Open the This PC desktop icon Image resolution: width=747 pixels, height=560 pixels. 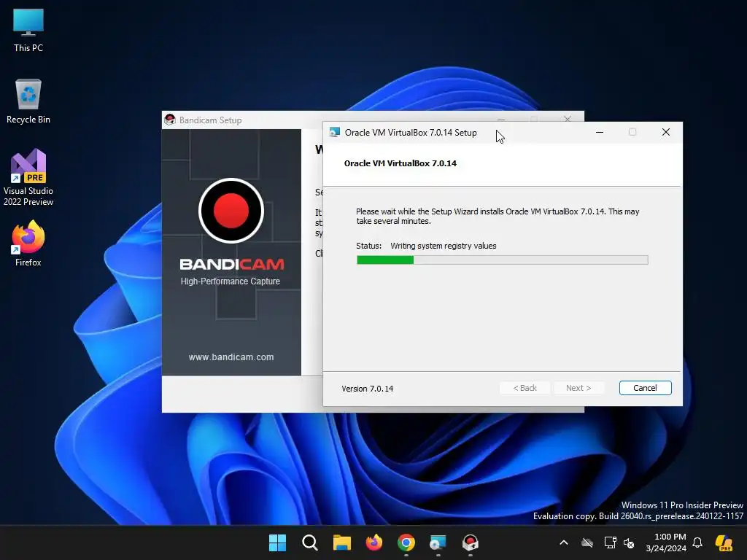(x=28, y=31)
